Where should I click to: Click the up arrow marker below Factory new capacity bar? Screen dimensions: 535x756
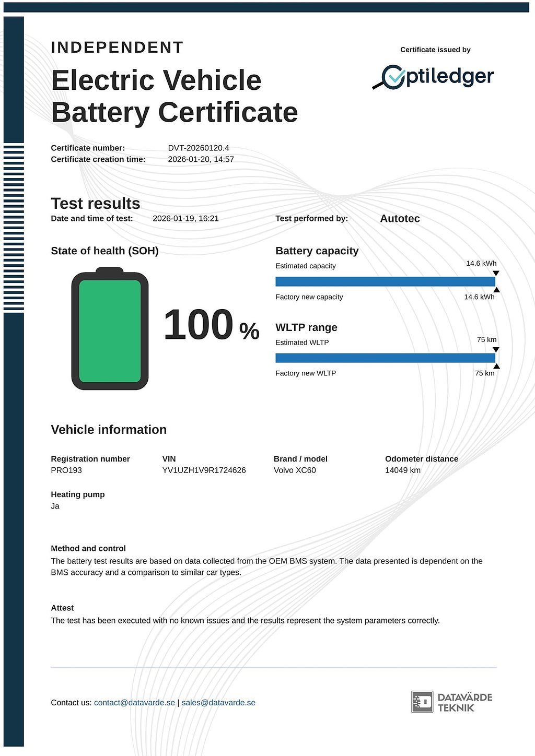coord(496,290)
